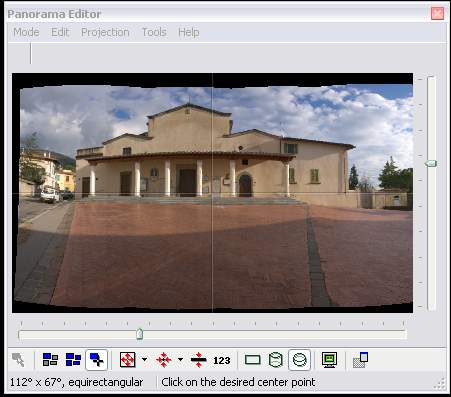Open the Projection menu

click(105, 32)
